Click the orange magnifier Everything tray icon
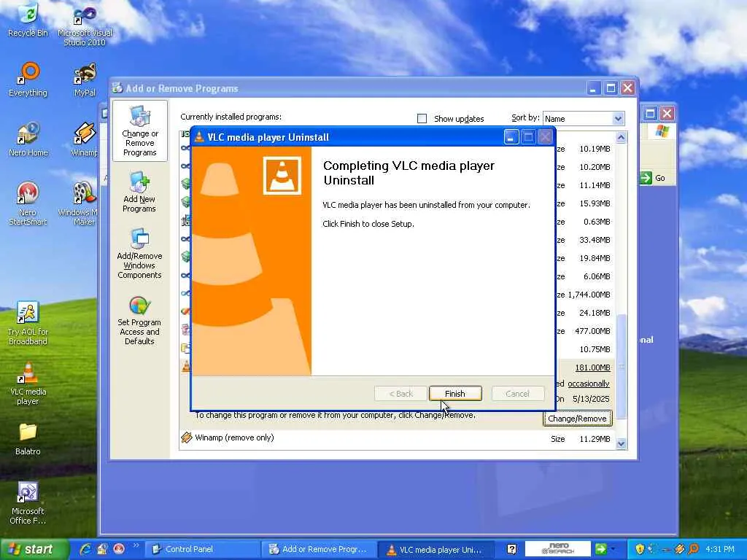 click(694, 549)
